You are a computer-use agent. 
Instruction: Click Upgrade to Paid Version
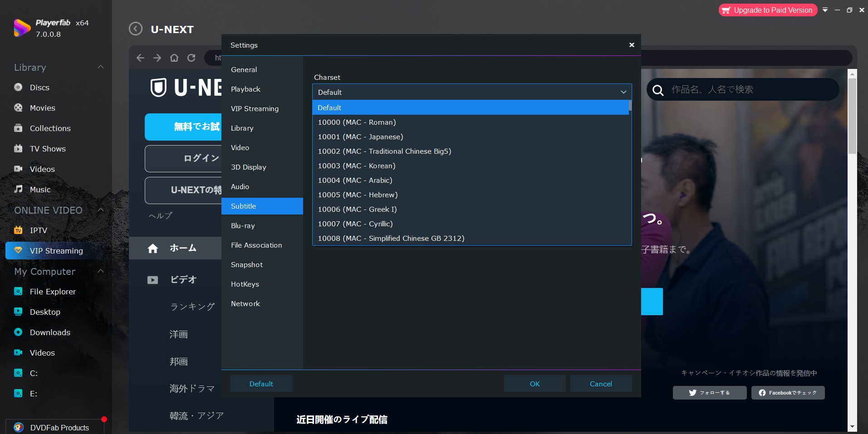pyautogui.click(x=768, y=10)
